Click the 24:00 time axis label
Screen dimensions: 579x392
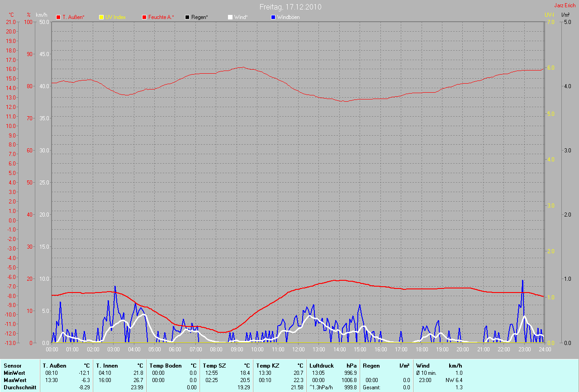[x=545, y=349]
